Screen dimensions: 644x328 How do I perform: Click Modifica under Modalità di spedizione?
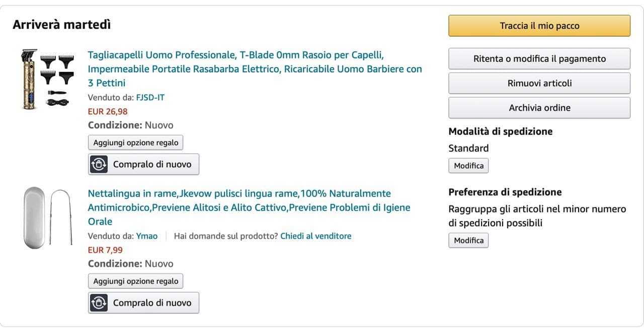click(x=468, y=166)
